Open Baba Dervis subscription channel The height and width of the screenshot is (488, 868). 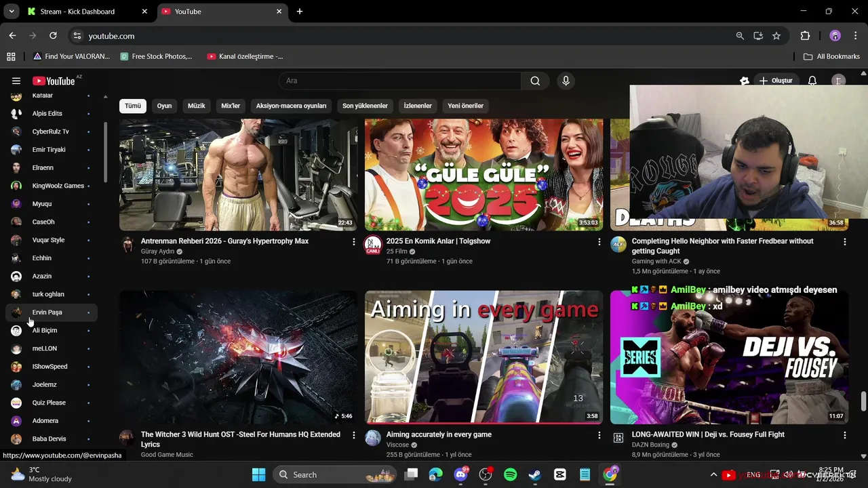pyautogui.click(x=52, y=439)
